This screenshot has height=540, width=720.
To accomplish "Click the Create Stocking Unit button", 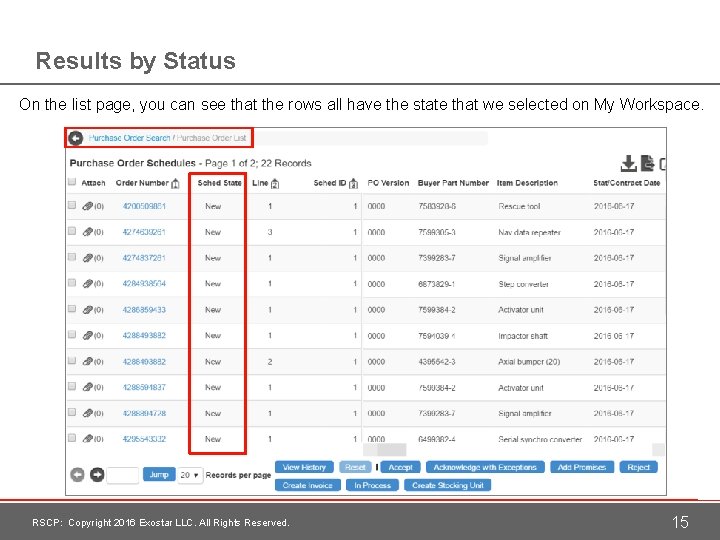I will click(x=448, y=485).
